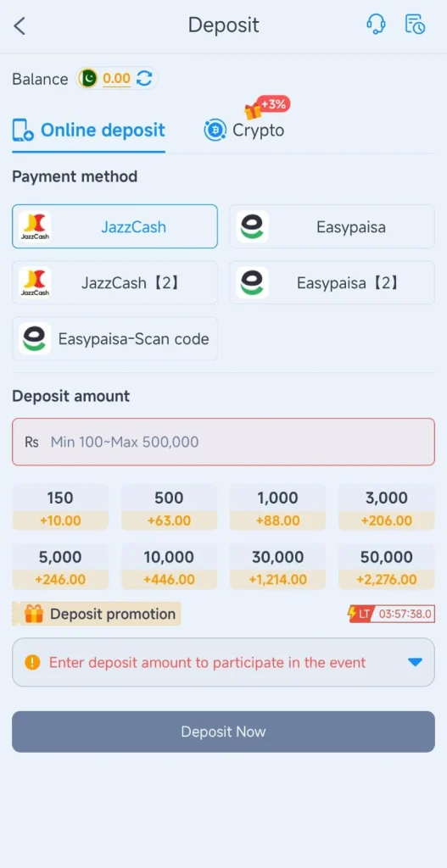This screenshot has height=868, width=447.
Task: Click the Deposit promotion gift icon
Action: pos(34,614)
